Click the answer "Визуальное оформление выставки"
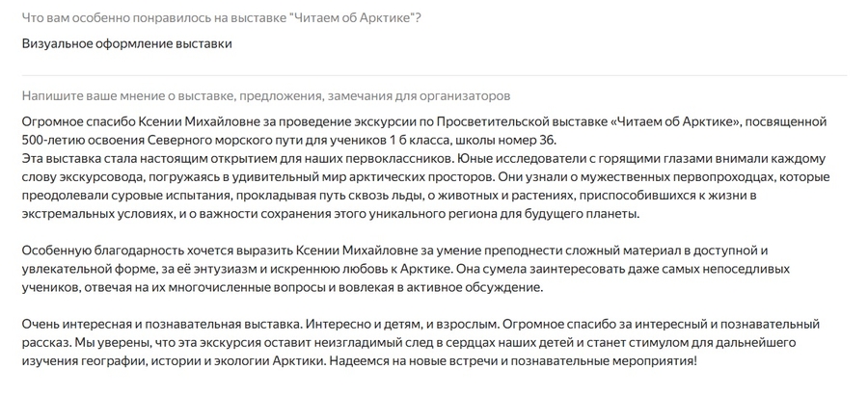 [126, 42]
